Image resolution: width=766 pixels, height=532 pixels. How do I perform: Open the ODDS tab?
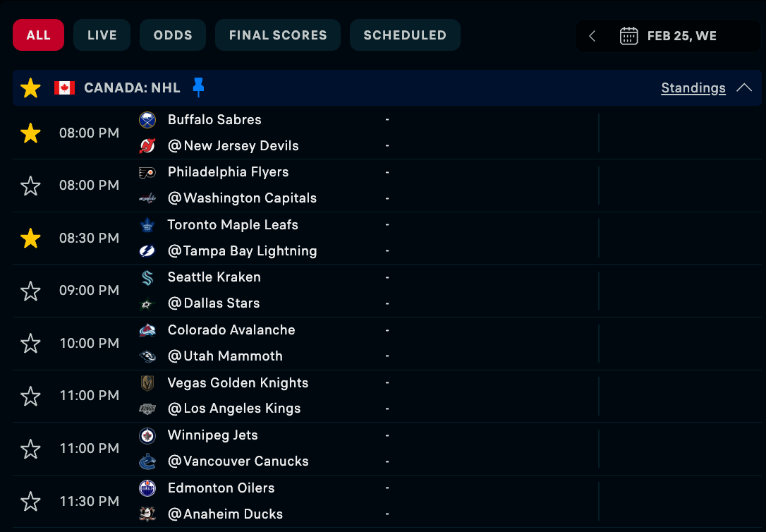(173, 35)
